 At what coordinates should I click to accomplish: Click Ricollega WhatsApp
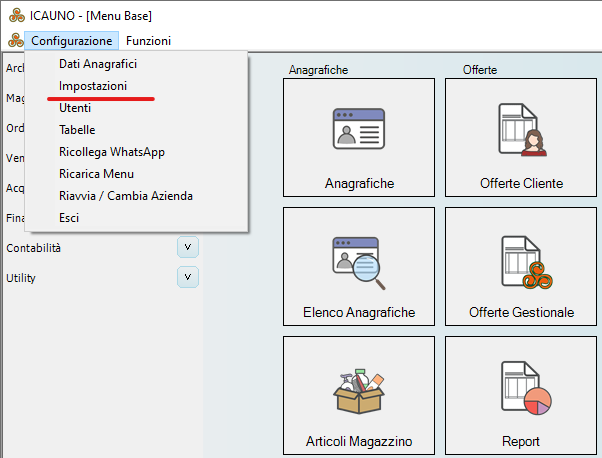(x=112, y=152)
